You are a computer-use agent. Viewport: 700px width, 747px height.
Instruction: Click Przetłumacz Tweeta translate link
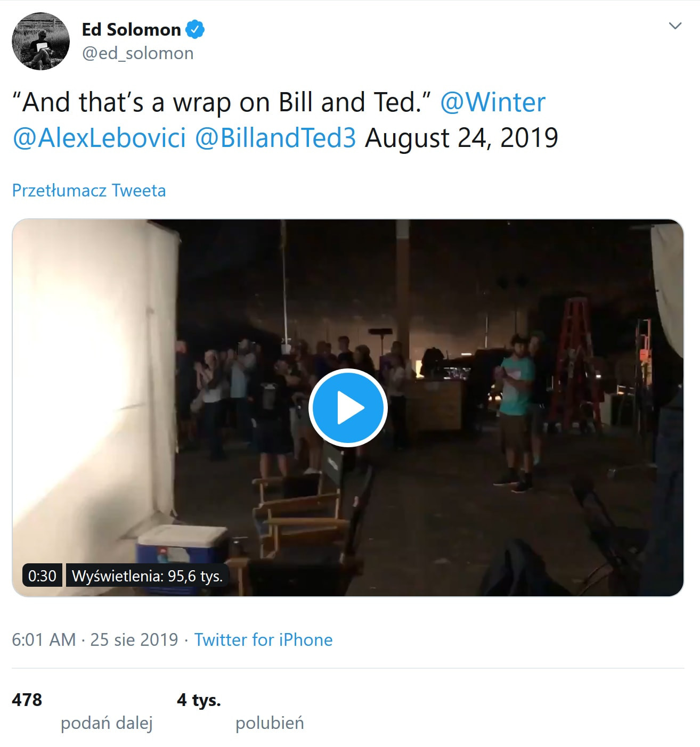pos(89,190)
